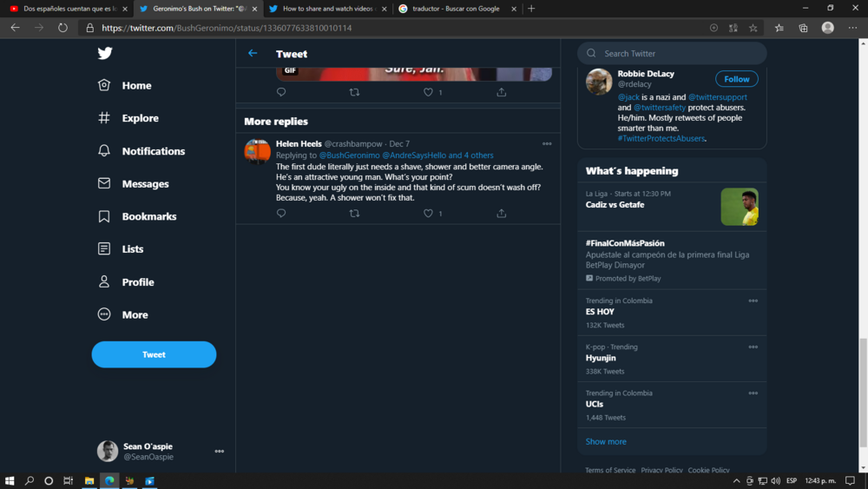Click the page vertical scrollbar
This screenshot has width=868, height=489.
click(863, 393)
